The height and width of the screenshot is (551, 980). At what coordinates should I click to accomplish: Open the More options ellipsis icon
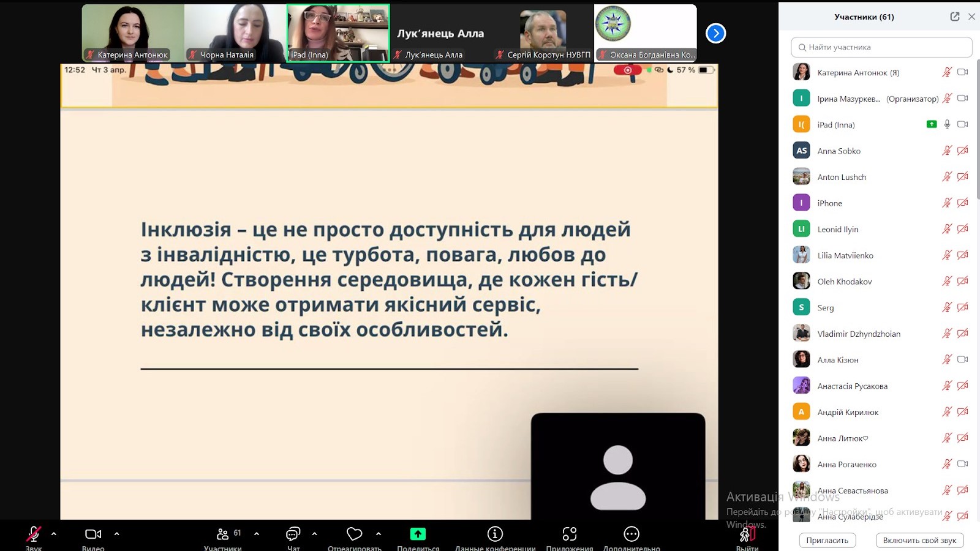[631, 534]
